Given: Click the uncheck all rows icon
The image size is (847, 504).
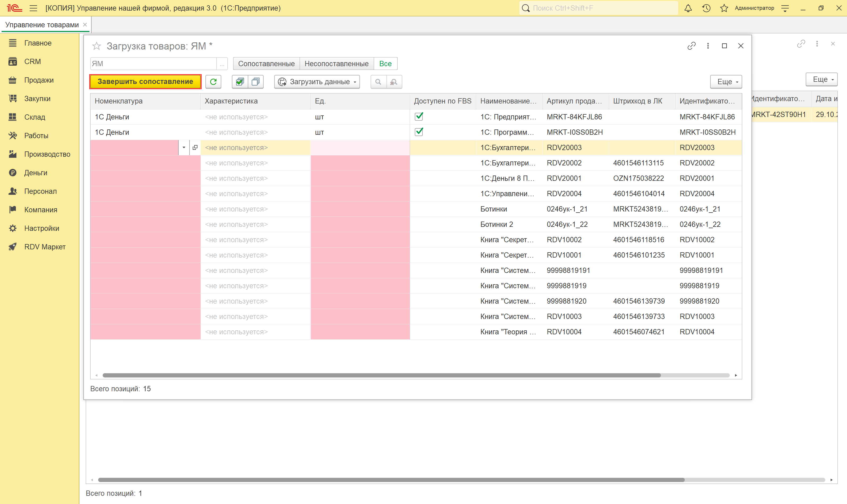Looking at the screenshot, I should coord(256,82).
